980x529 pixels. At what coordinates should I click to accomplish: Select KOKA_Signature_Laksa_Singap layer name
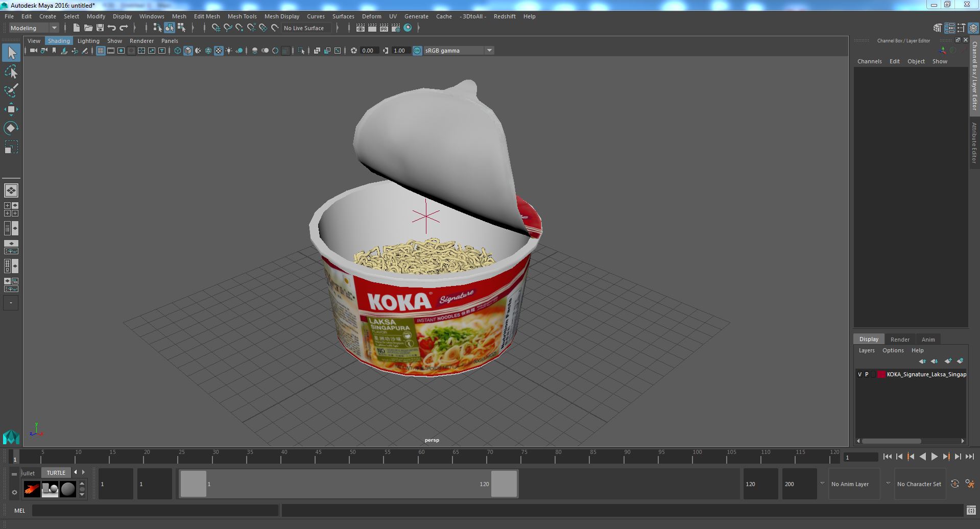(926, 374)
